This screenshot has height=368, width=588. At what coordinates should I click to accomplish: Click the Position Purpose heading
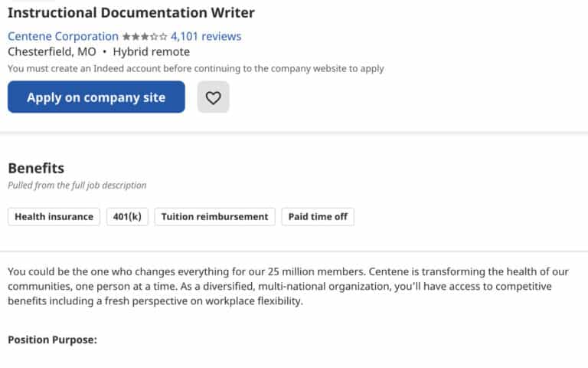click(52, 340)
